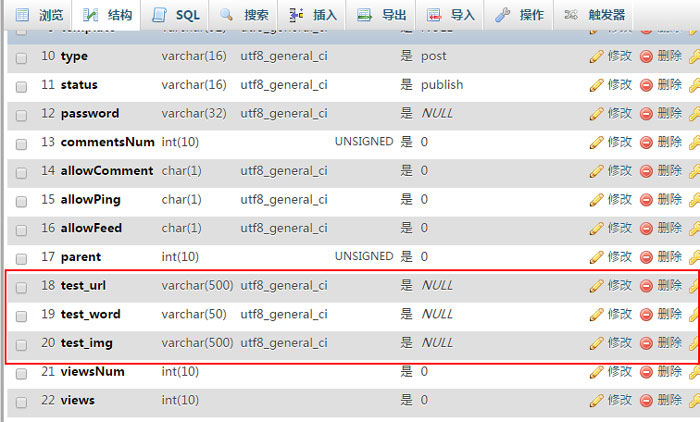700x422 pixels.
Task: Click red delete icon in viewsNum row
Action: 646,372
